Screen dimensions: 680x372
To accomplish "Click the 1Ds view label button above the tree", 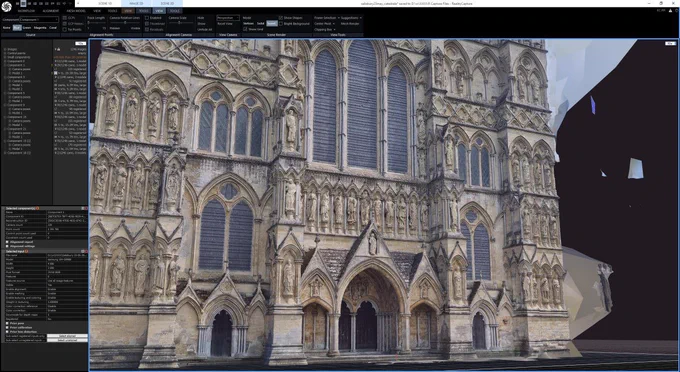I will [81, 43].
